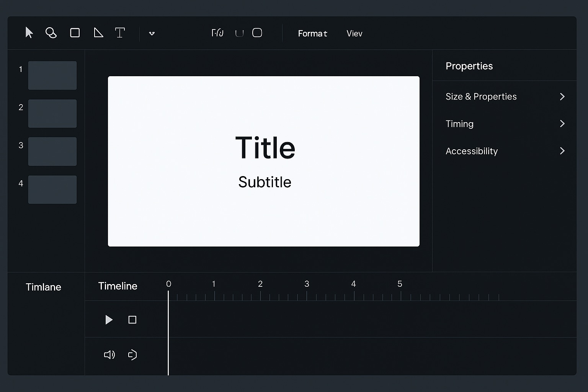Select slide 2 thumbnail

[x=52, y=114]
